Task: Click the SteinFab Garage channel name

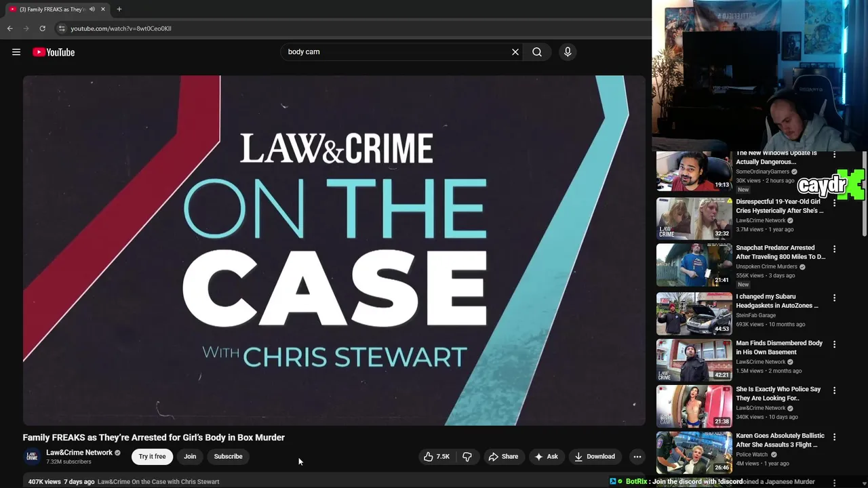Action: point(755,315)
